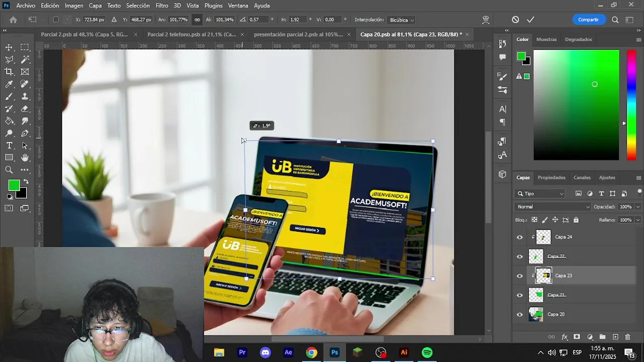This screenshot has width=644, height=362.
Task: Create a new group folder
Action: (602, 337)
